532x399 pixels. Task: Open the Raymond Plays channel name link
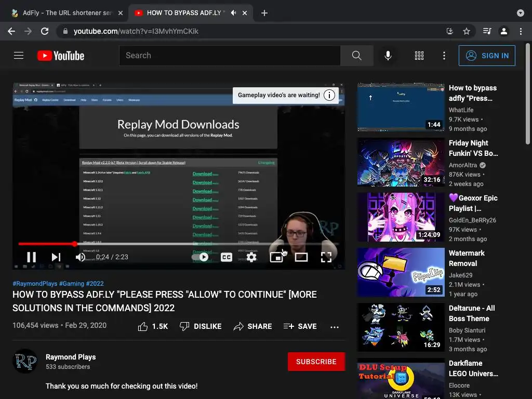71,357
